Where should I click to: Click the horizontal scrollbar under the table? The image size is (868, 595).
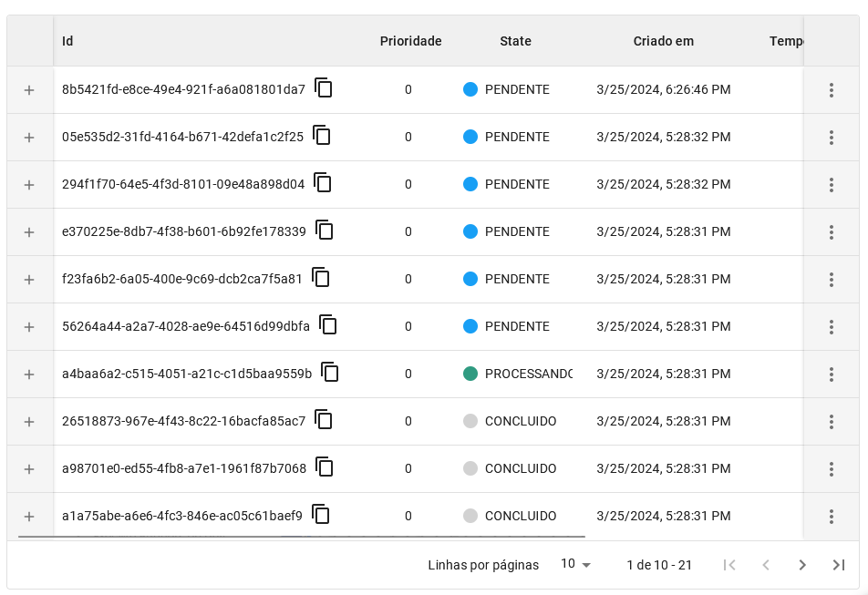[x=301, y=538]
